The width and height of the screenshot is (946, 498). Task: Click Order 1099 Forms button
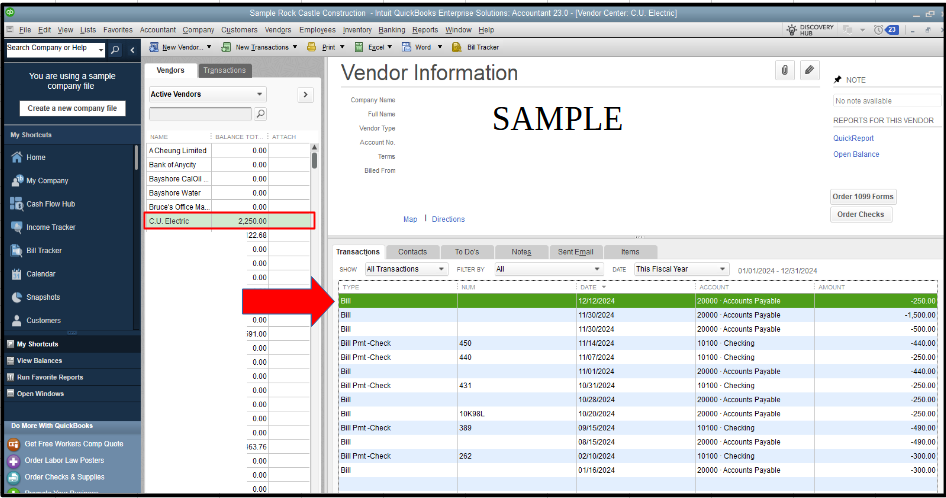[x=863, y=197]
